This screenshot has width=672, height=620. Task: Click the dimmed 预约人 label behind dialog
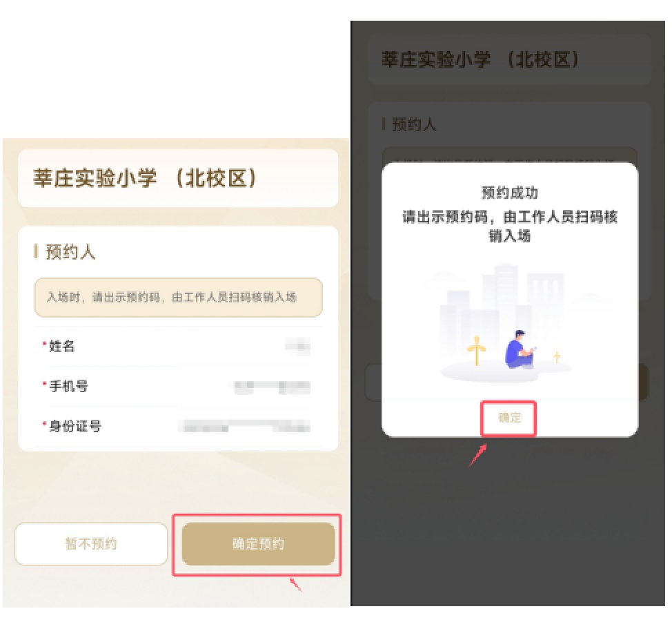click(x=413, y=125)
